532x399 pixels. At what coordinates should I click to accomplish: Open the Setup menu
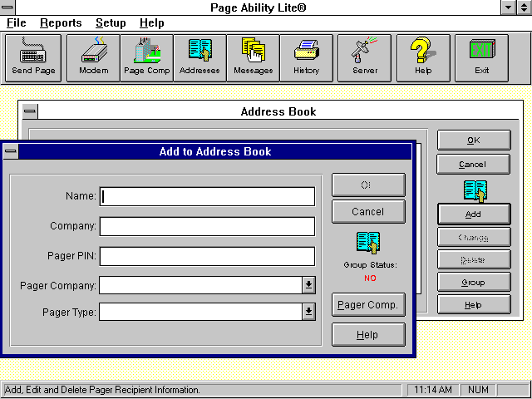[x=111, y=23]
